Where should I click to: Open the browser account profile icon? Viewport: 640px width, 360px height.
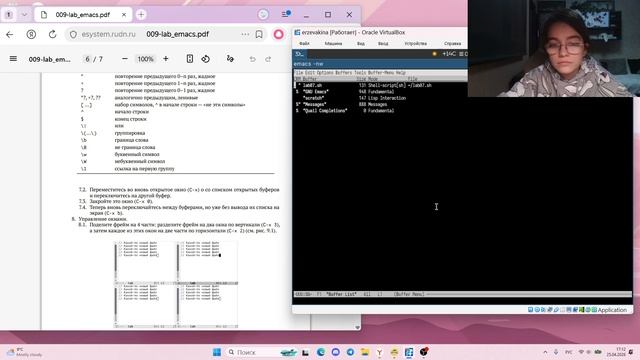[31, 35]
